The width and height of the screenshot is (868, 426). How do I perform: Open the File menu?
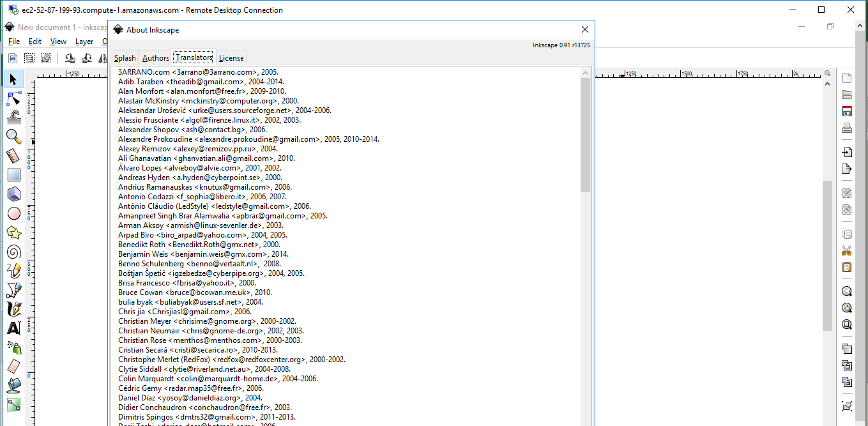(14, 42)
